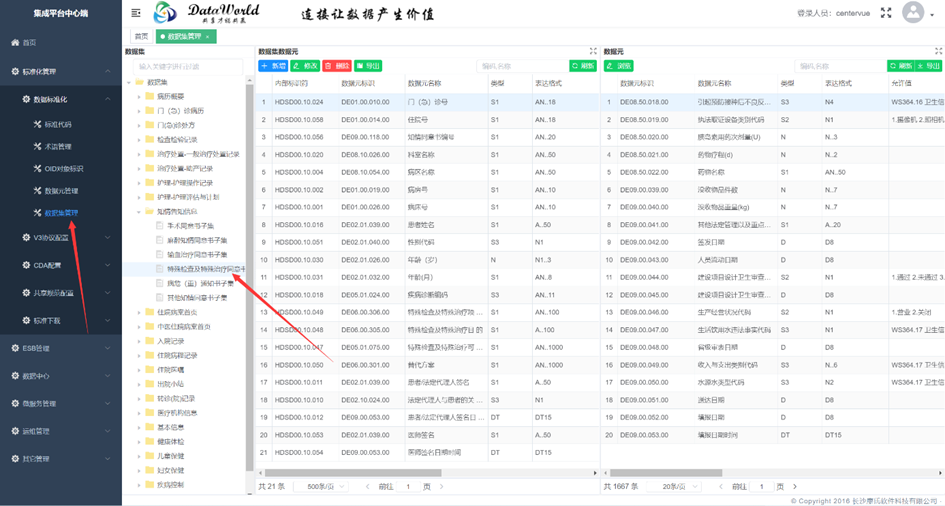Export the dataset elements with the 导出 button
Screen dimensions: 945x506
tap(368, 66)
